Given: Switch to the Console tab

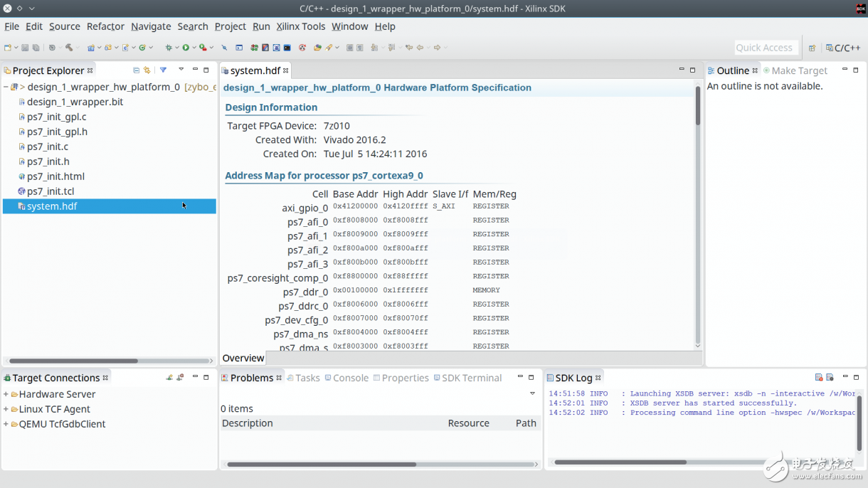Looking at the screenshot, I should 350,378.
